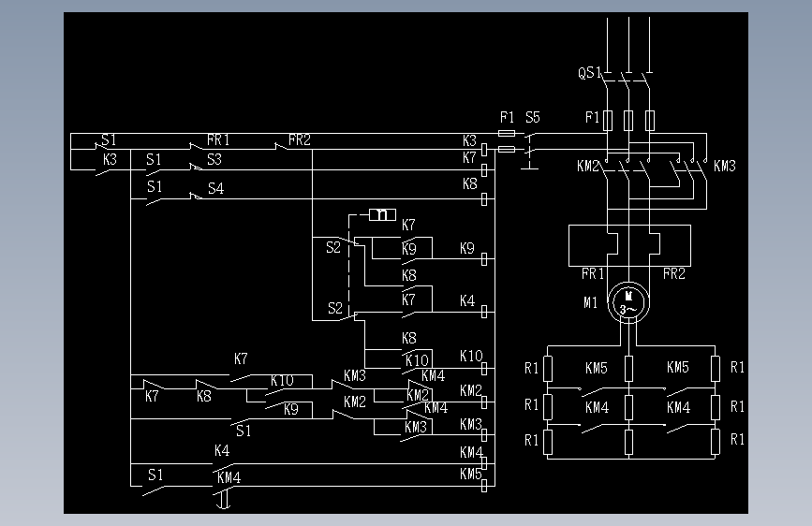
Task: Click the three-phase motor circle symbol
Action: pyautogui.click(x=628, y=303)
